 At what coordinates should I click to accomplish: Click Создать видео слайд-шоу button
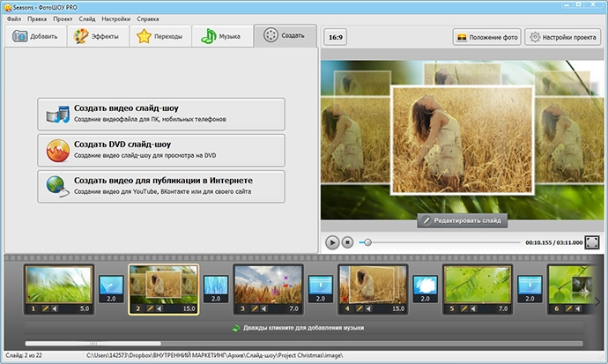[161, 114]
